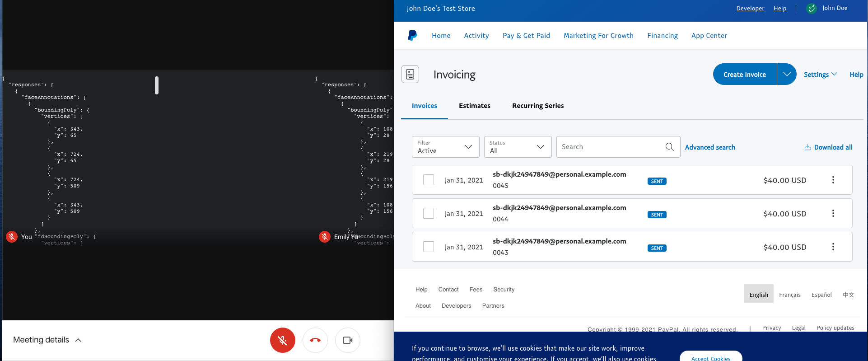The width and height of the screenshot is (868, 361).
Task: Click Help link beside Settings
Action: click(856, 75)
